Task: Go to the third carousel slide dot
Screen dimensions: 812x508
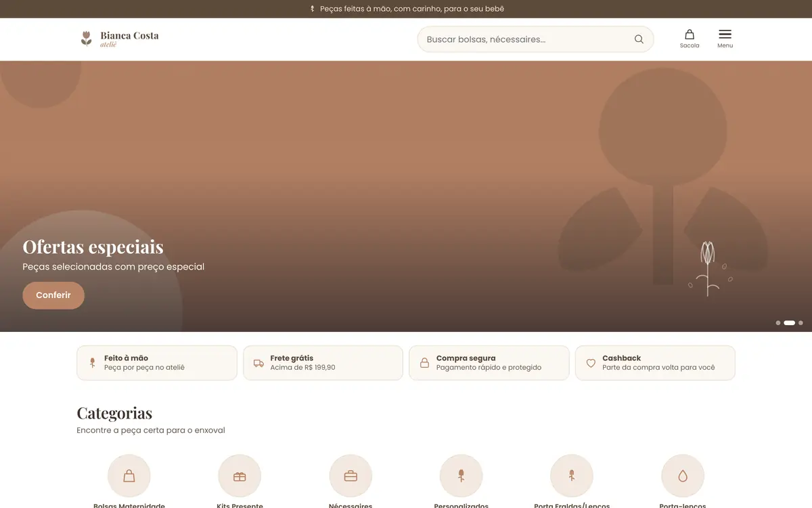Action: click(800, 323)
